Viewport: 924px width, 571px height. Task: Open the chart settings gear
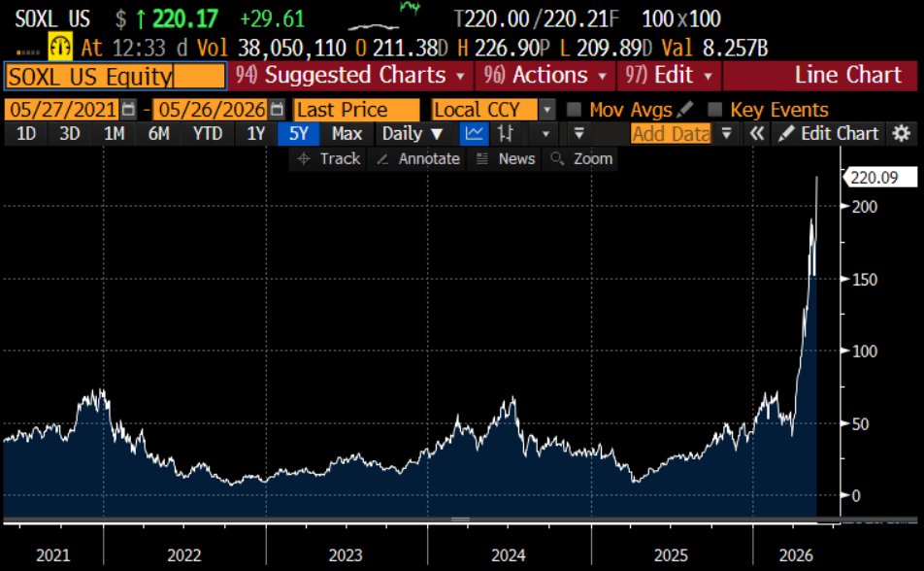click(902, 134)
